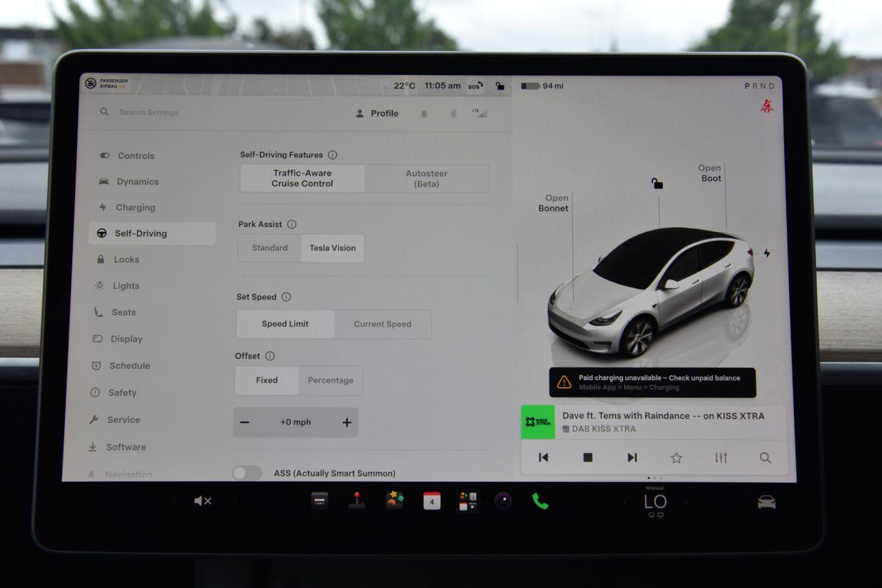Select Traffic-Aware Cruise Control option
The height and width of the screenshot is (588, 882).
click(x=302, y=178)
